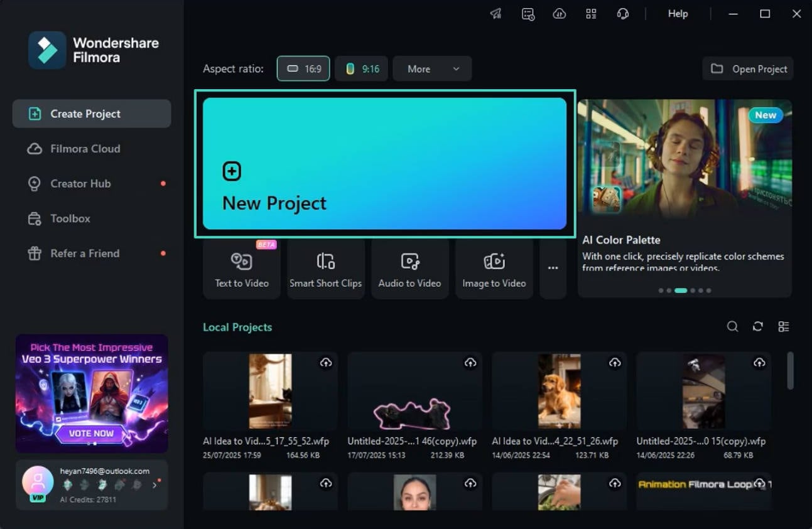Click the cloud upload icon in titlebar
The height and width of the screenshot is (529, 812).
click(559, 13)
